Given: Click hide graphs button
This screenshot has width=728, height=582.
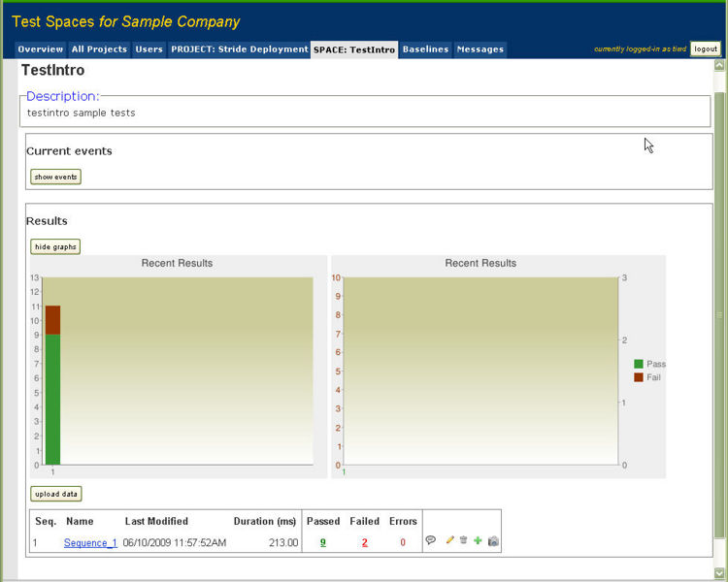Looking at the screenshot, I should (55, 247).
